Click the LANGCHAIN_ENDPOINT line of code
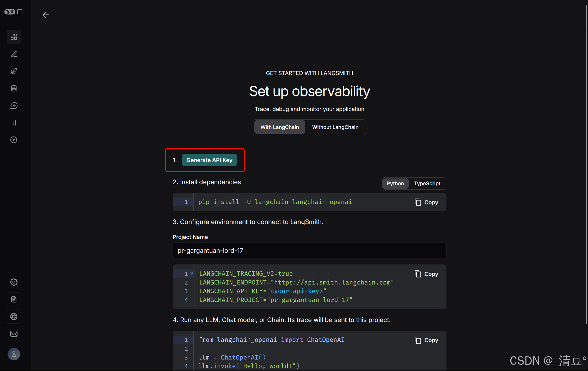The height and width of the screenshot is (371, 588). pyautogui.click(x=297, y=282)
